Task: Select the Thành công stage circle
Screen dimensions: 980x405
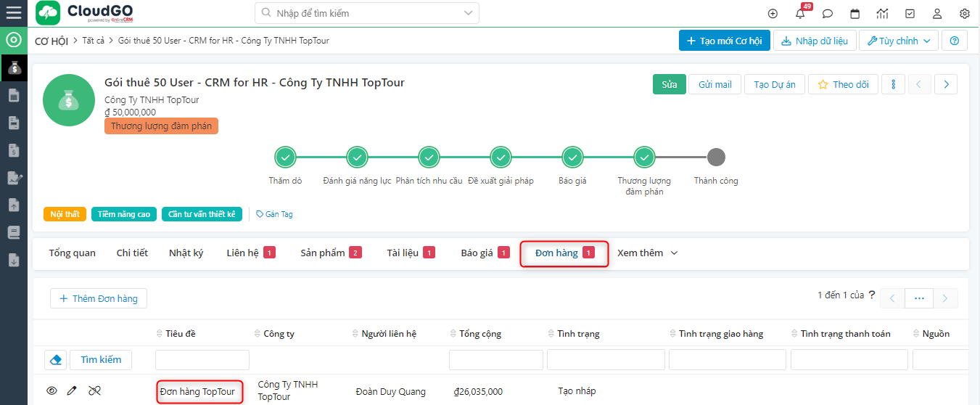Action: tap(715, 157)
